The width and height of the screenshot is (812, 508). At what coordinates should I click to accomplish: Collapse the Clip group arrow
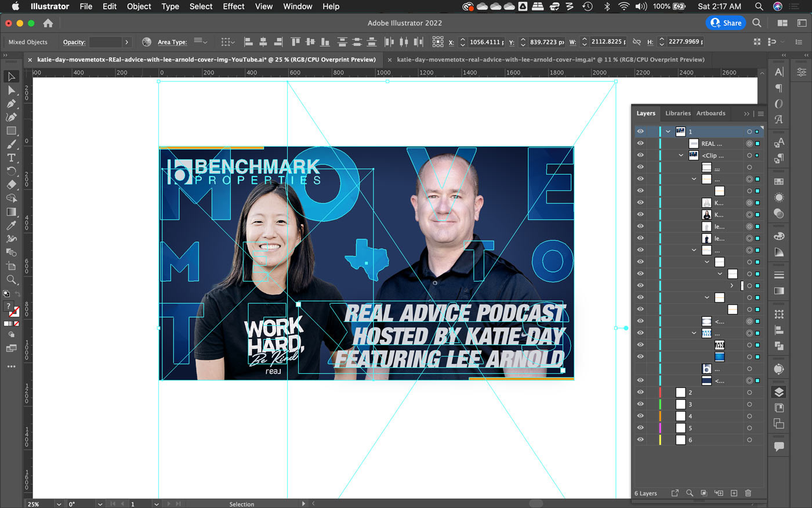click(x=681, y=156)
